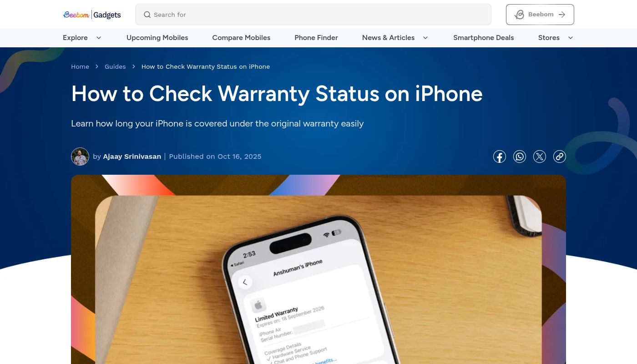Viewport: 637px width, 364px height.
Task: Open Upcoming Mobiles page
Action: coord(157,38)
